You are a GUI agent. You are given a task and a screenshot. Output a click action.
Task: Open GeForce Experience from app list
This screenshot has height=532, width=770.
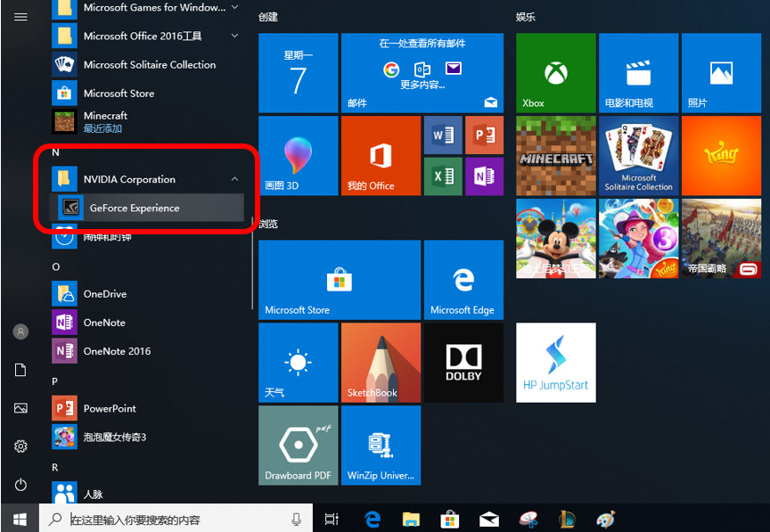coord(134,208)
